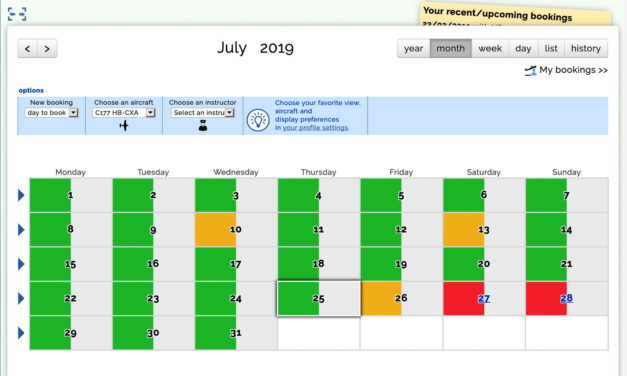Click blue triangle for first week row
Viewport: 627px width, 376px height.
(21, 195)
